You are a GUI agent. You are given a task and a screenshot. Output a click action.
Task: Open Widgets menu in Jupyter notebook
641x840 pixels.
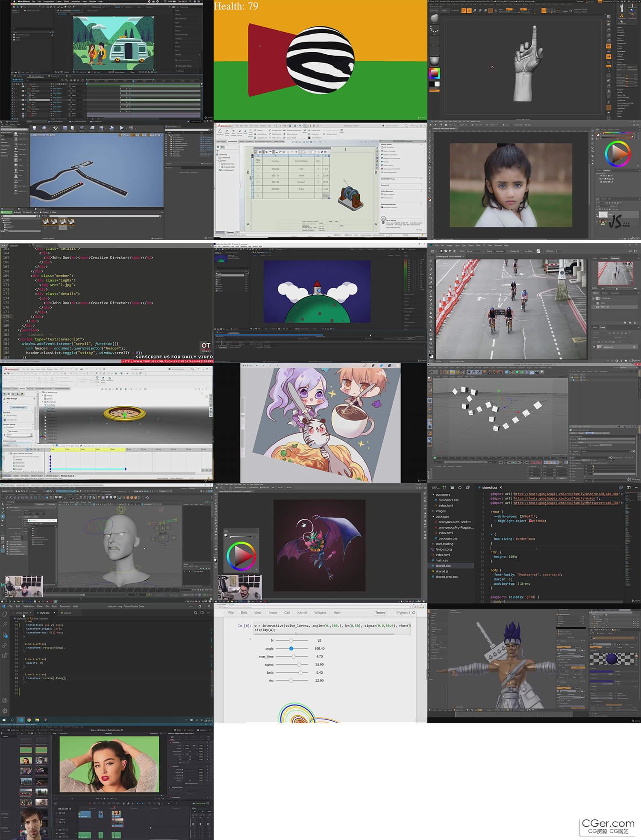[x=320, y=613]
